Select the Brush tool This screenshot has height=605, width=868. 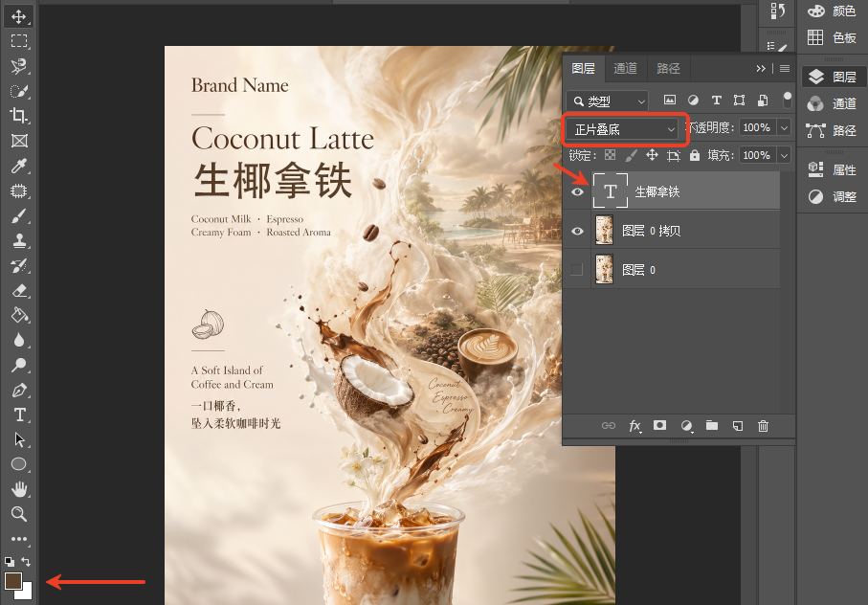[19, 216]
